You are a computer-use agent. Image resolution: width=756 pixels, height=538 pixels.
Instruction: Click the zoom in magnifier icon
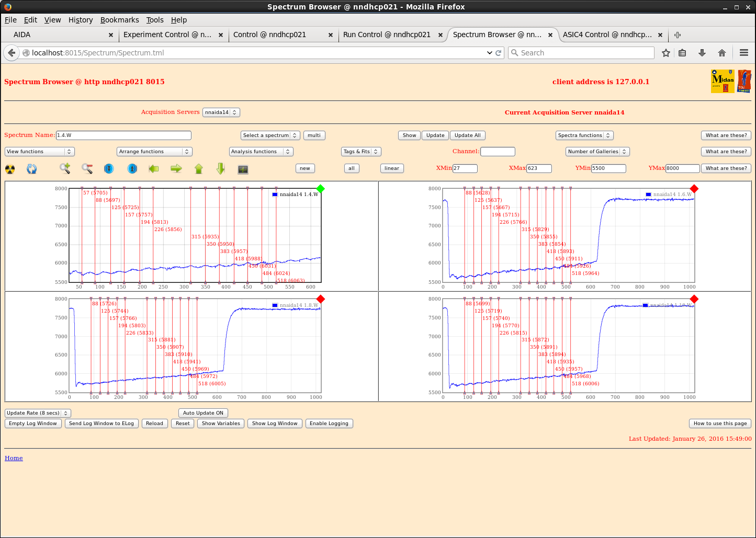point(65,168)
